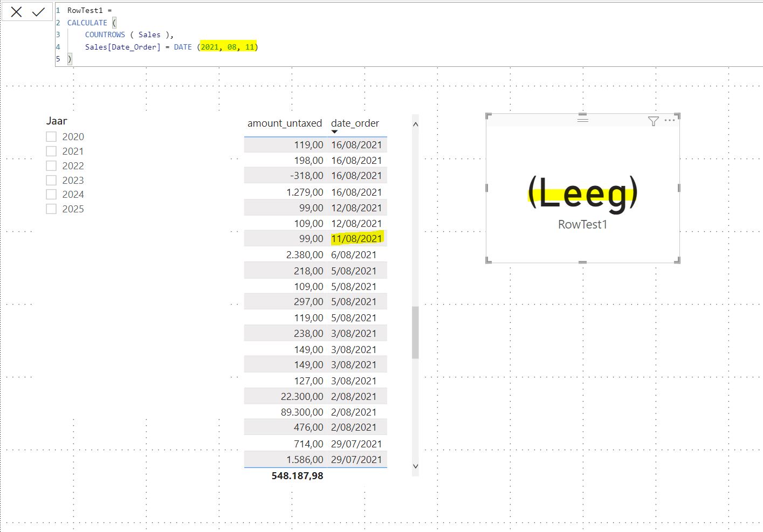Viewport: 763px width, 532px height.
Task: Sort by the amount_untaxed column header
Action: (285, 123)
